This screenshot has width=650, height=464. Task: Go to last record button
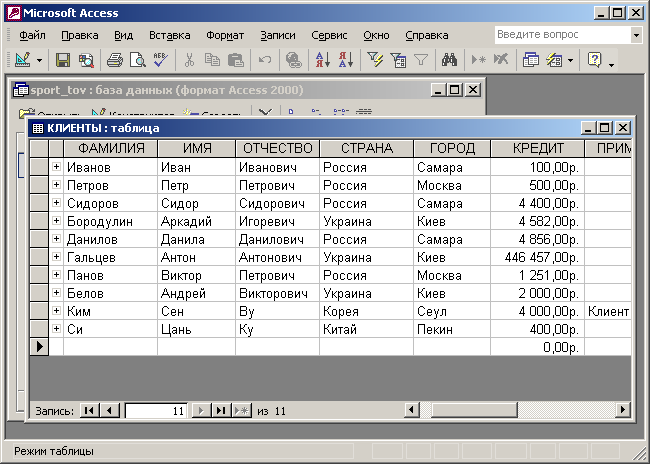[x=221, y=411]
